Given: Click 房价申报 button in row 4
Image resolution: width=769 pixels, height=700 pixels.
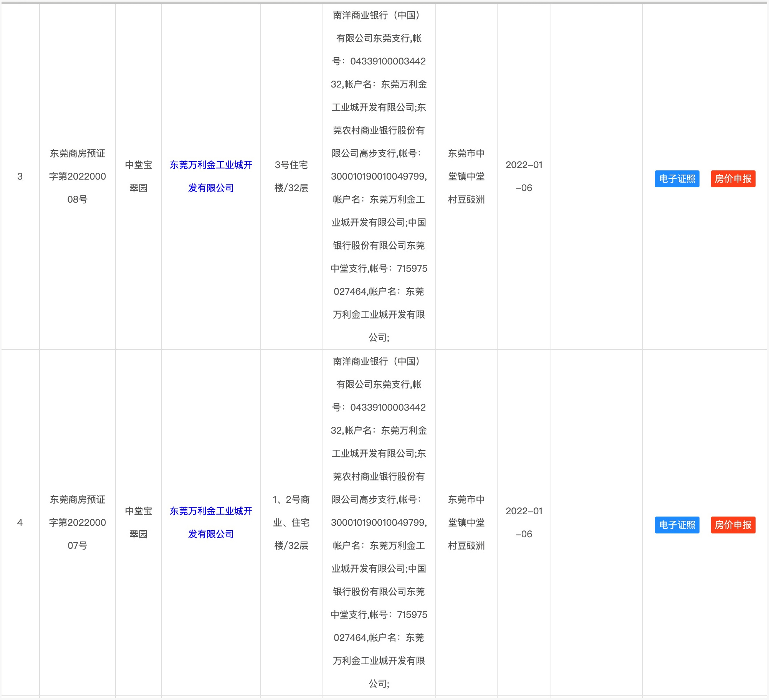Looking at the screenshot, I should click(x=733, y=525).
